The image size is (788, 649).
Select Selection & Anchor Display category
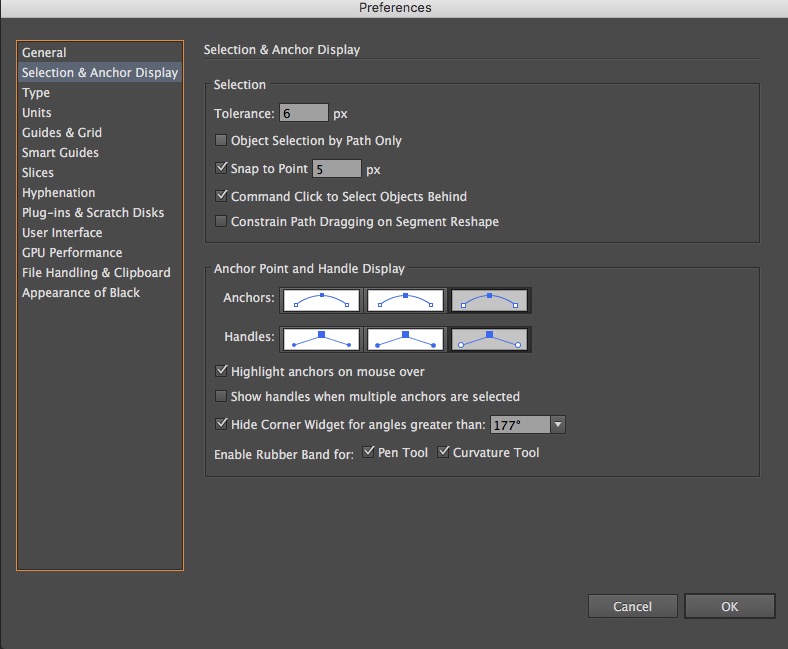100,72
